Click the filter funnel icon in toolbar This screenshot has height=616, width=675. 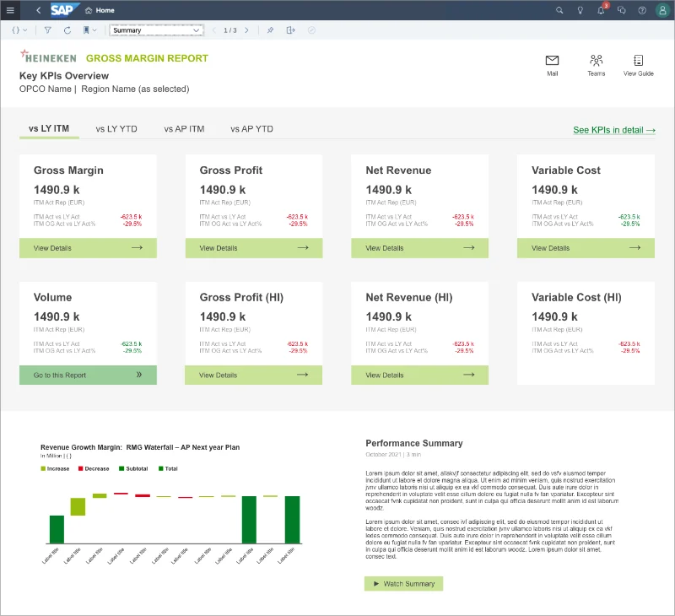[x=48, y=30]
